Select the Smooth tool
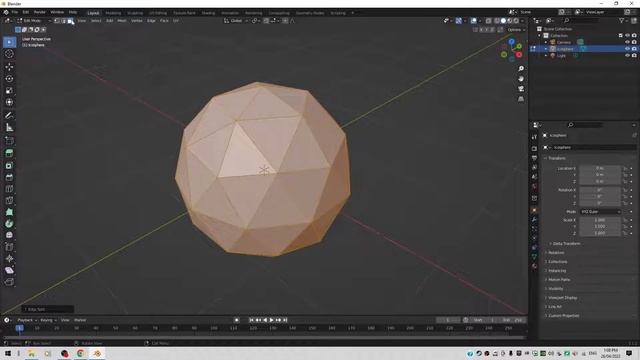Viewport: 640px width, 360px height. pos(9,235)
